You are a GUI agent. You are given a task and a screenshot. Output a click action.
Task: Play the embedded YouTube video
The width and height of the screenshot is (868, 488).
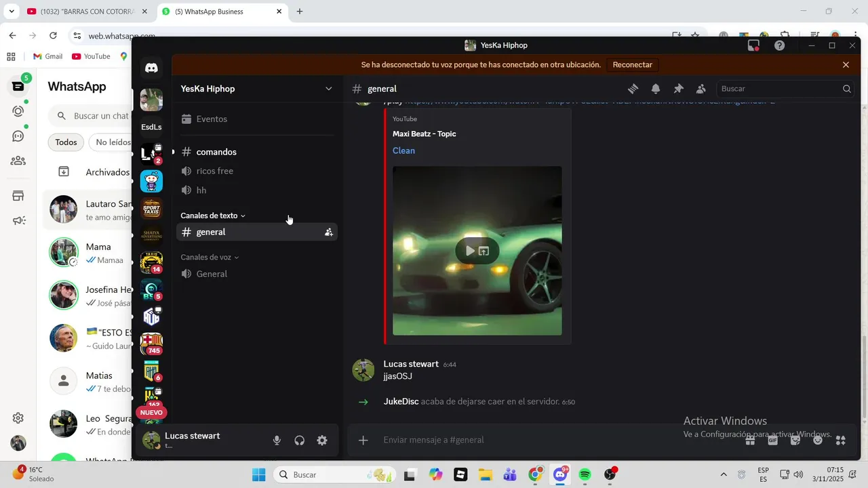pos(470,251)
